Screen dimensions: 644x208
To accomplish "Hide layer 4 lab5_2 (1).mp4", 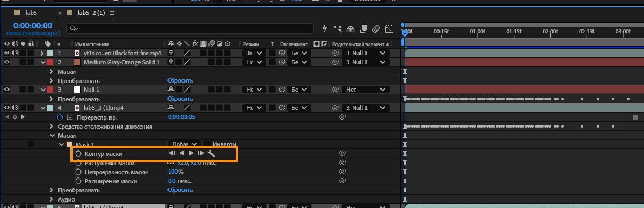I will (x=7, y=108).
